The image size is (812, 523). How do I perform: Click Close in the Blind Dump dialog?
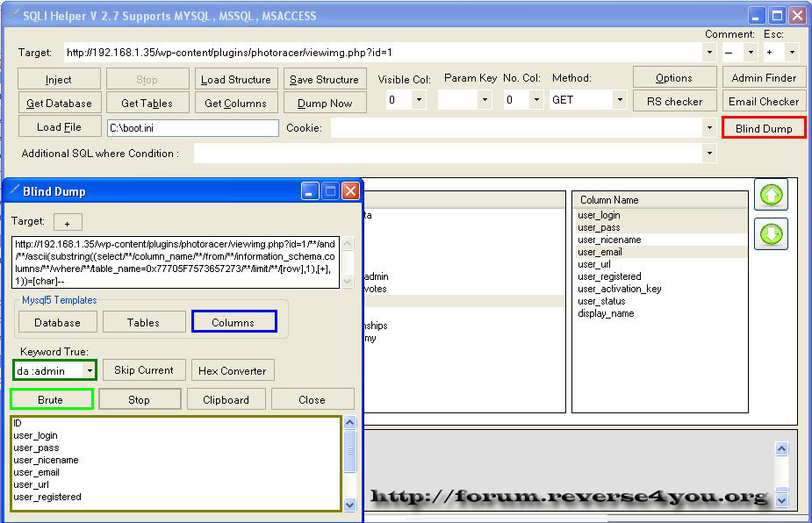tap(313, 399)
